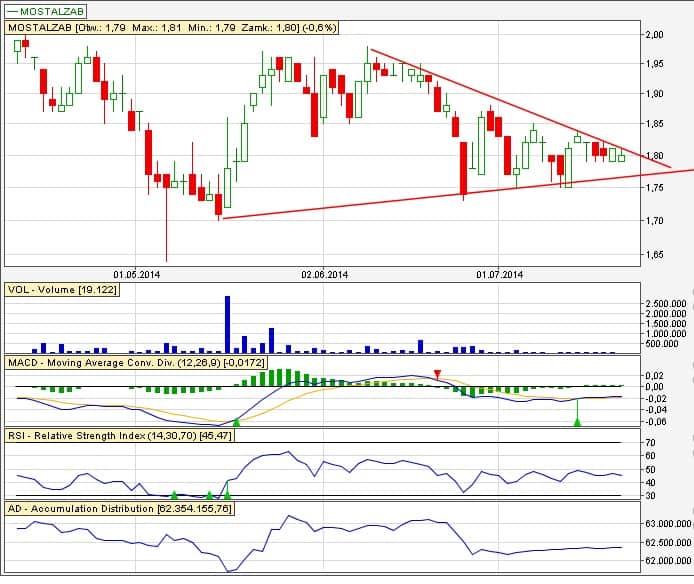
Task: Click the red MACD sell signal triangle
Action: [438, 375]
